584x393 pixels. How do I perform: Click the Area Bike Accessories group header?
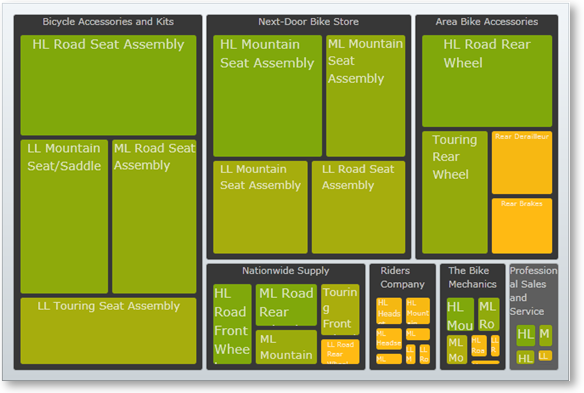click(487, 22)
